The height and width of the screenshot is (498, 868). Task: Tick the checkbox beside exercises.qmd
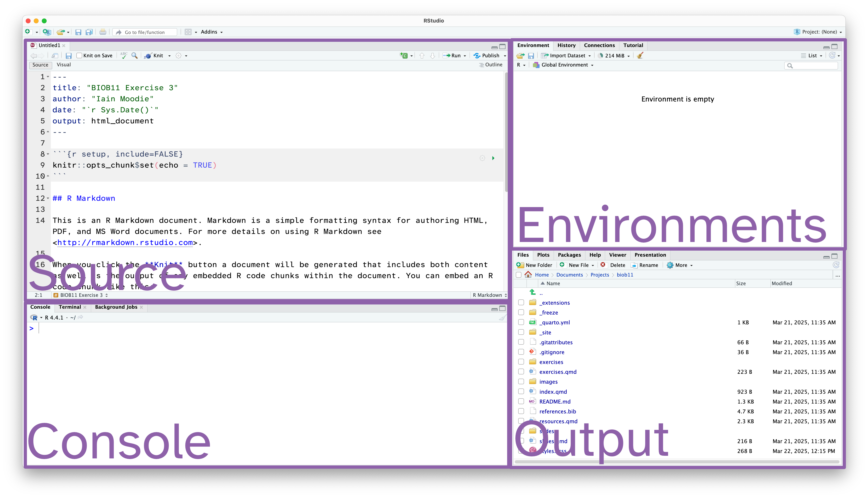521,371
